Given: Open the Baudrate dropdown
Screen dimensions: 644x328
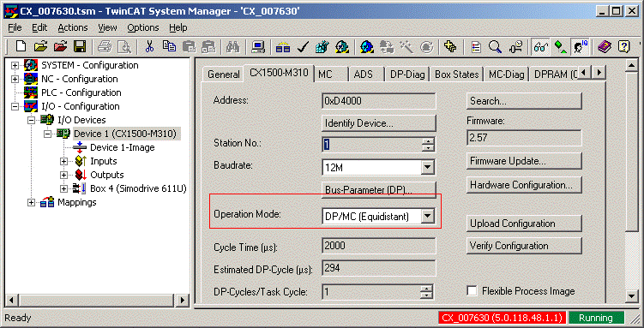Looking at the screenshot, I should point(428,167).
